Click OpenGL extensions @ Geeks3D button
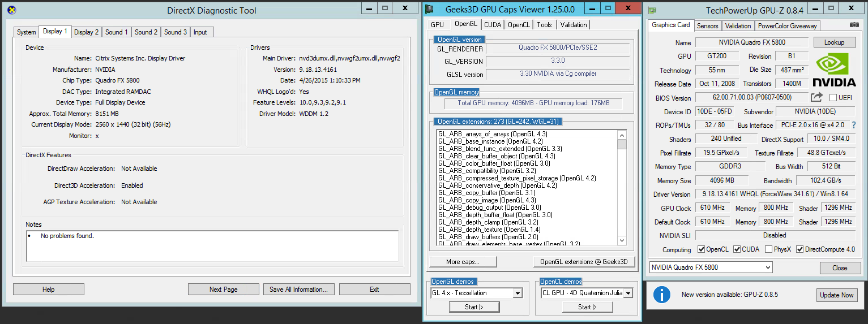Image resolution: width=868 pixels, height=324 pixels. point(584,262)
